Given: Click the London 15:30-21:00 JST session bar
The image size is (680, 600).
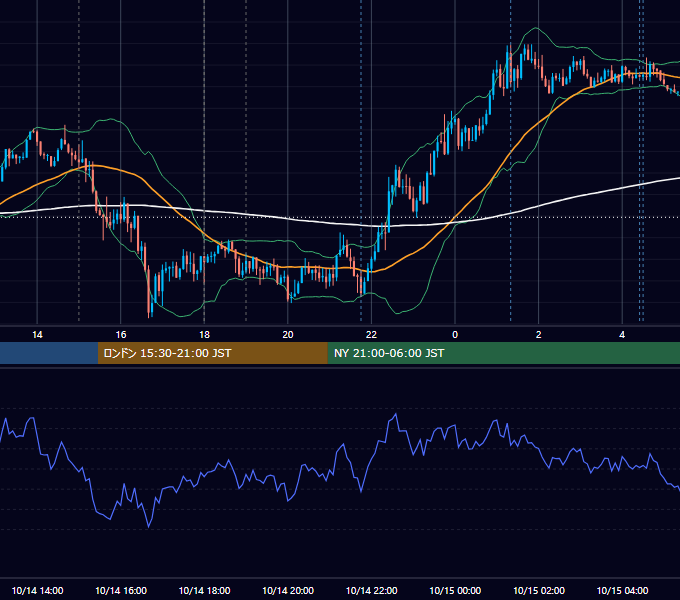Looking at the screenshot, I should coord(212,353).
